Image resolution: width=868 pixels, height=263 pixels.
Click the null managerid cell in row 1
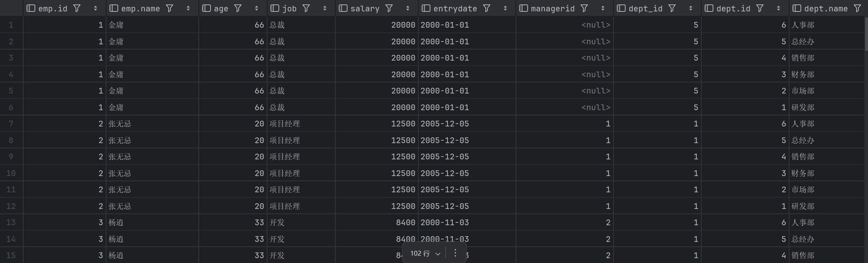(596, 25)
